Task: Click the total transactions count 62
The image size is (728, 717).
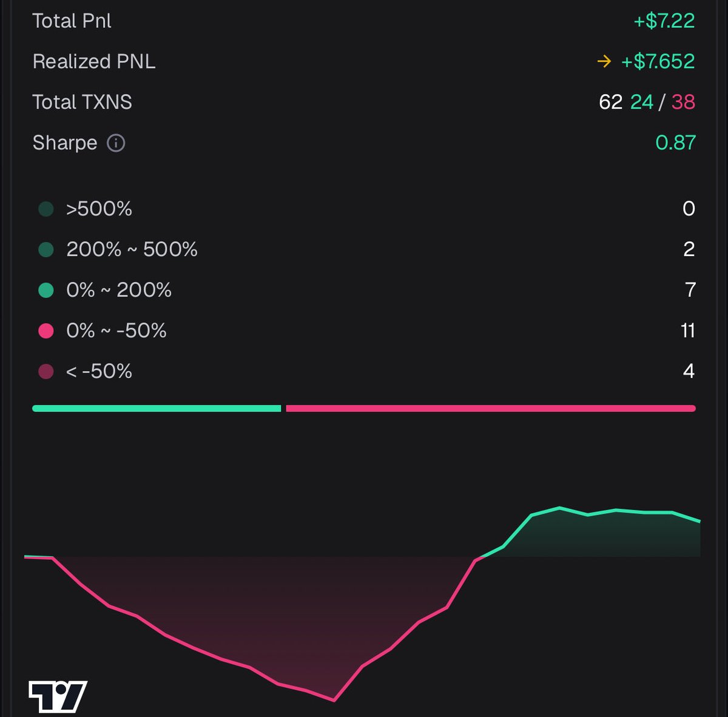Action: click(610, 102)
